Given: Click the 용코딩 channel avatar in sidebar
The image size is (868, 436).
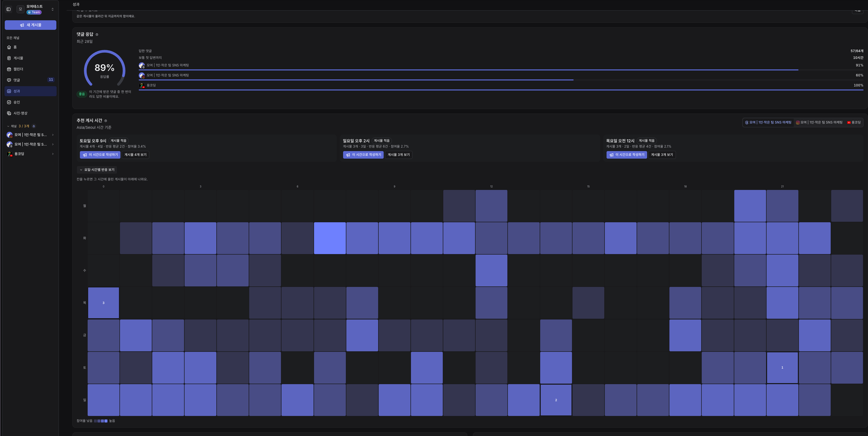Looking at the screenshot, I should tap(10, 154).
